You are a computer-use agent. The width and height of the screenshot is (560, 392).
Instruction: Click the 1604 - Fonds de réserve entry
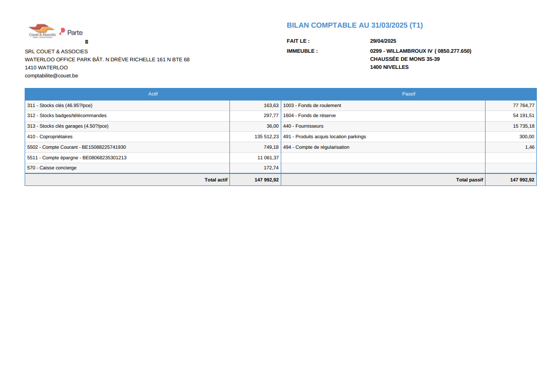tap(309, 116)
